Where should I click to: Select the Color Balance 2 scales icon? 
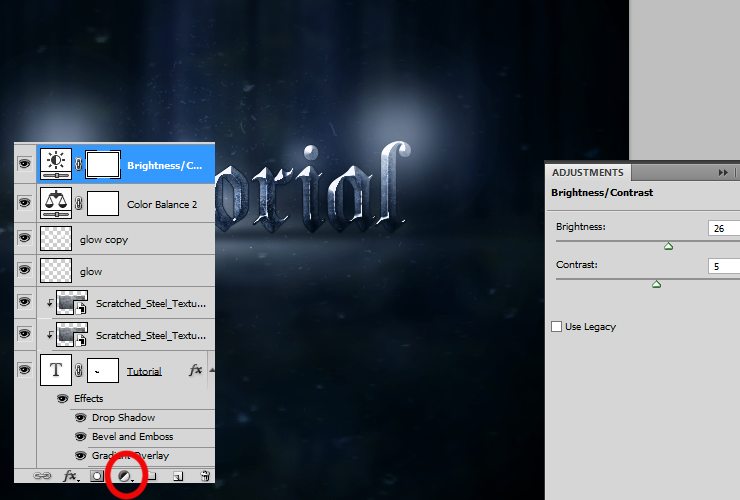coord(56,203)
